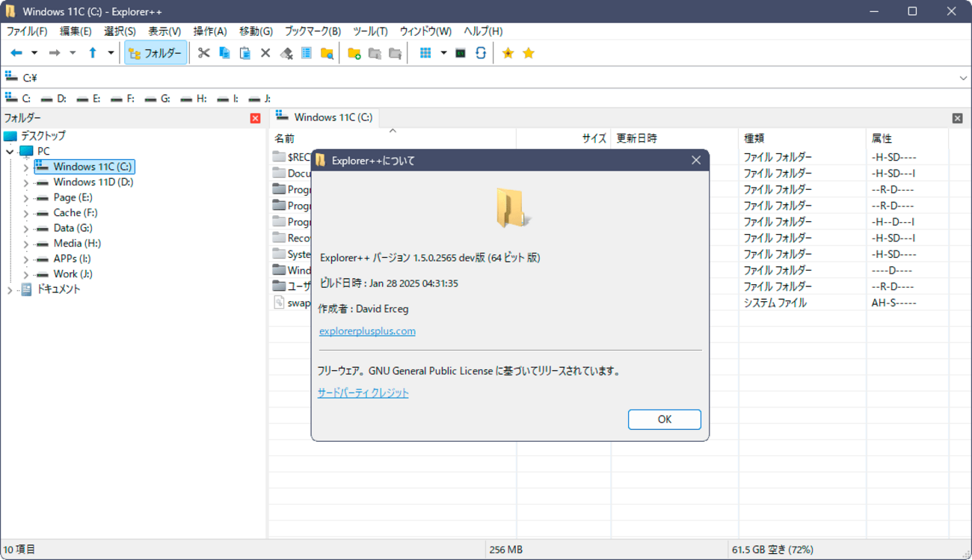
Task: Collapse the PC node in the folder tree
Action: [10, 151]
